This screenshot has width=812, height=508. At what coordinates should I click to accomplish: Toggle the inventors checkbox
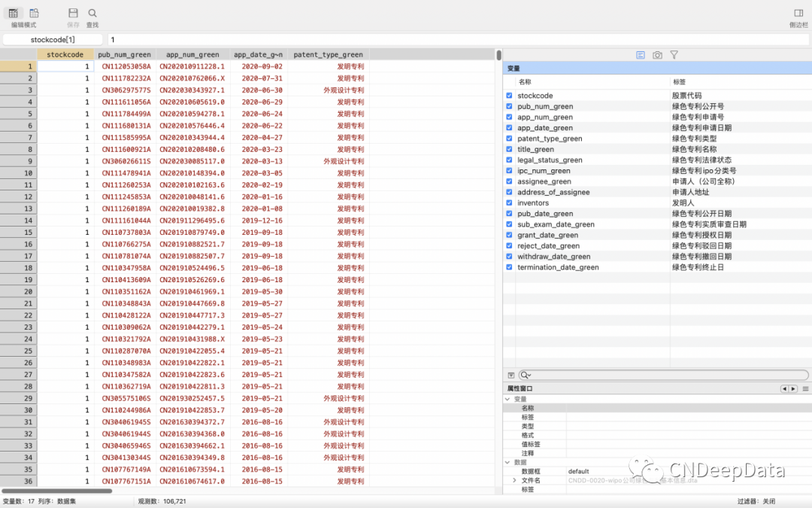509,202
